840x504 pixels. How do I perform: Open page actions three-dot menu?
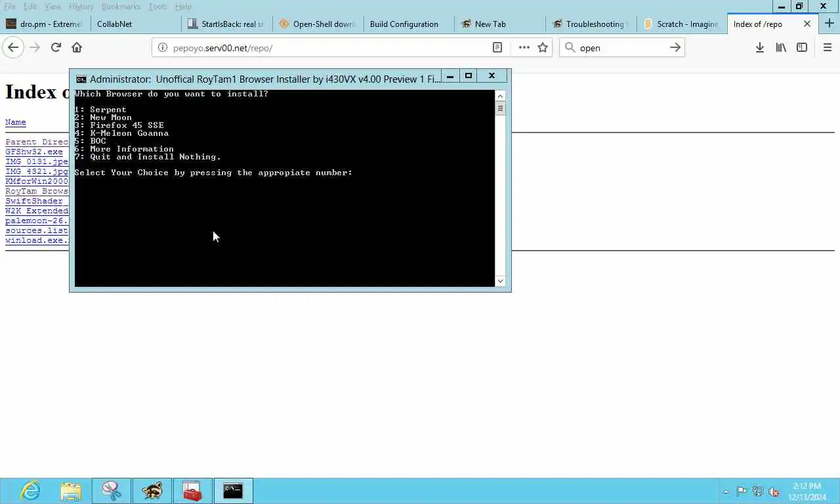pos(524,47)
